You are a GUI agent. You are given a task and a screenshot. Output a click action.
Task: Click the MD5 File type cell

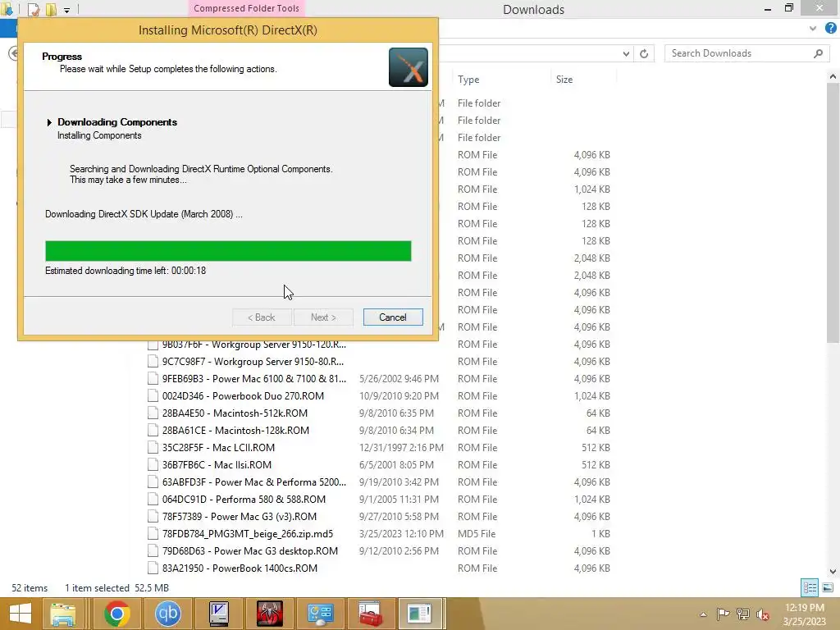pyautogui.click(x=477, y=533)
